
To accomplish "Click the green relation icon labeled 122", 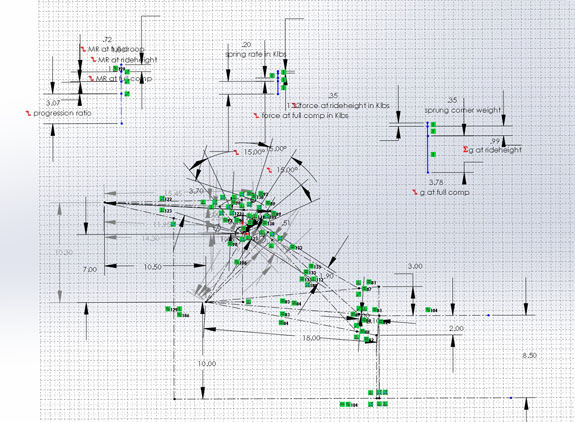I will point(162,198).
